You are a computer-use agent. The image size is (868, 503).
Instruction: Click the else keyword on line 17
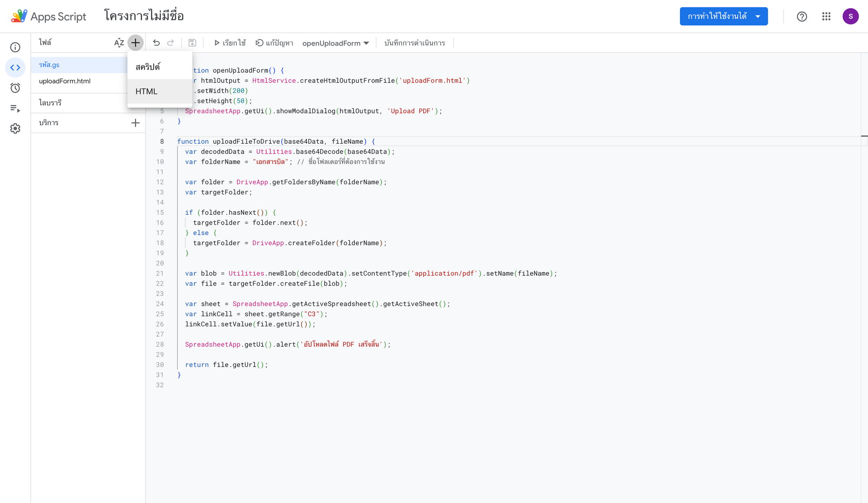click(201, 233)
